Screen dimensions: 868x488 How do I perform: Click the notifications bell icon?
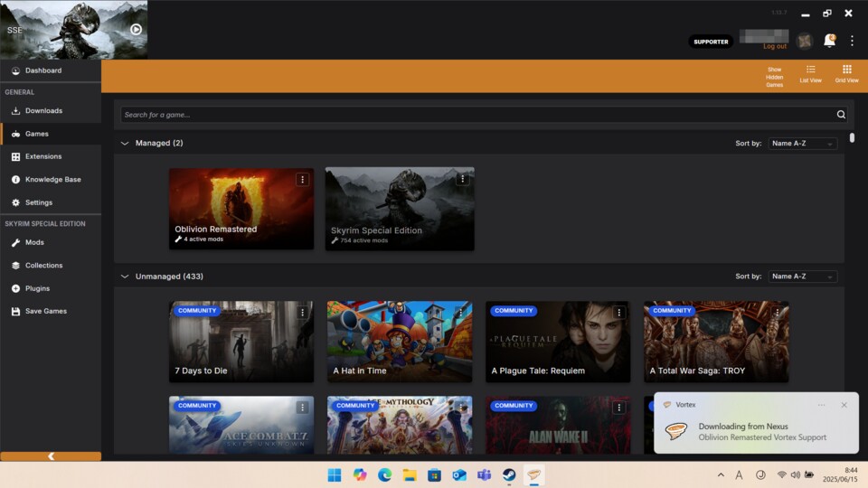[x=829, y=41]
